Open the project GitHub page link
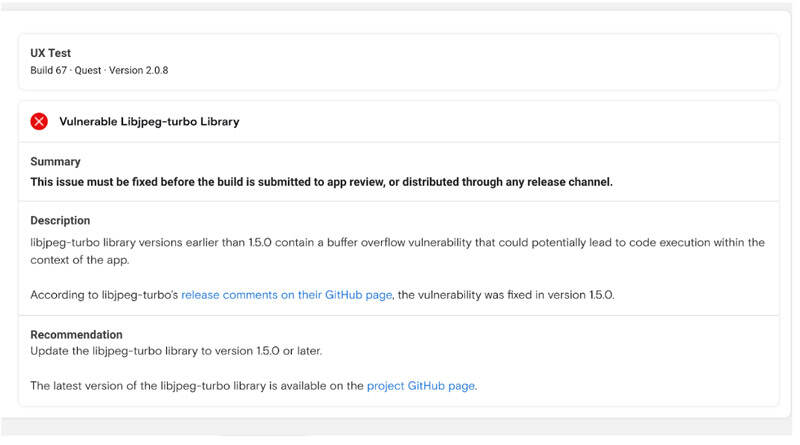 pos(421,385)
